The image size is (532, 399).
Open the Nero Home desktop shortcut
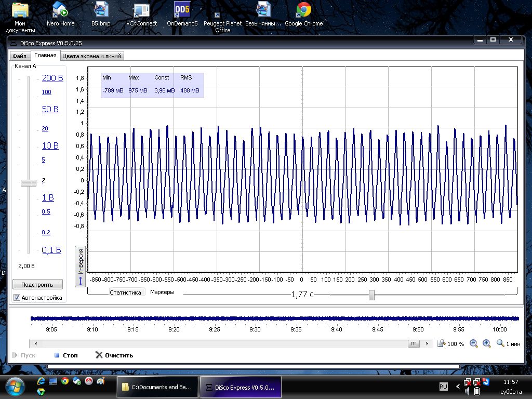pos(60,14)
